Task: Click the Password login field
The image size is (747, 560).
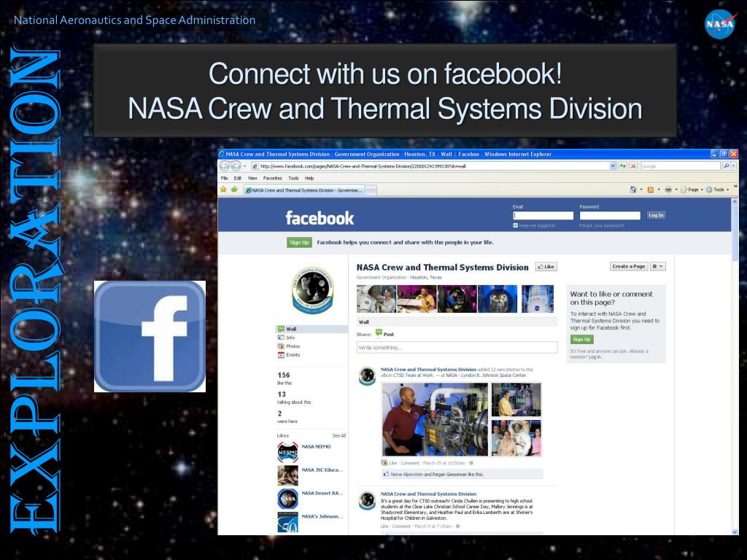Action: click(x=610, y=216)
